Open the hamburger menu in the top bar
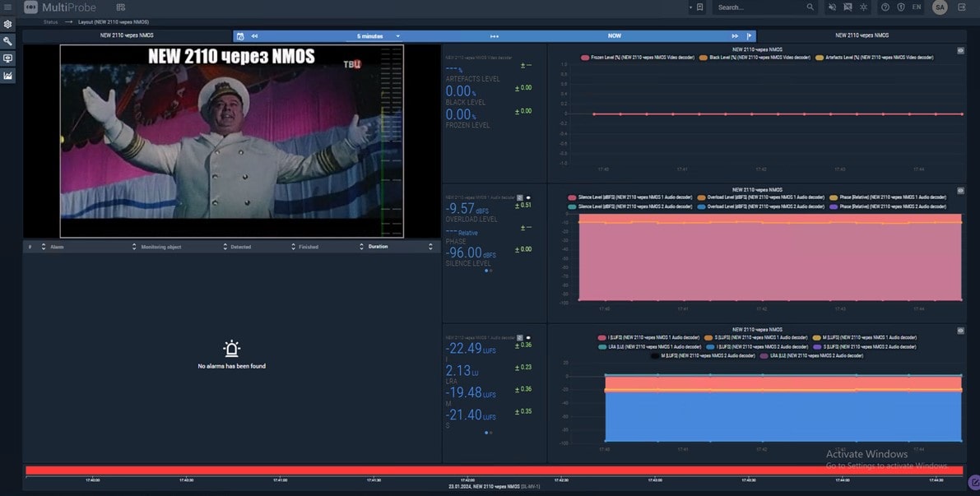This screenshot has height=496, width=980. (7, 7)
